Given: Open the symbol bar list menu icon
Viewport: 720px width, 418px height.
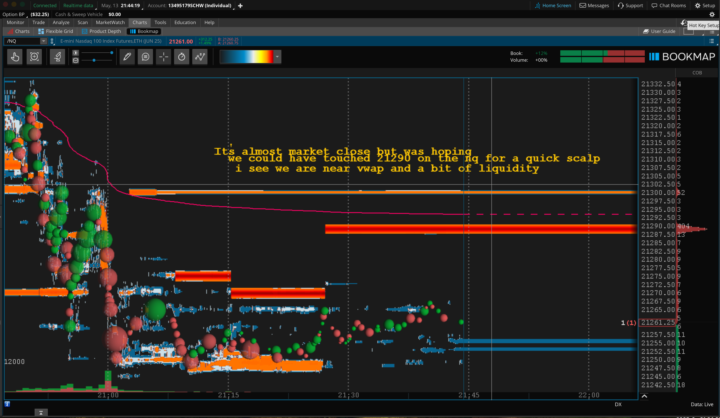Looking at the screenshot, I should [712, 41].
